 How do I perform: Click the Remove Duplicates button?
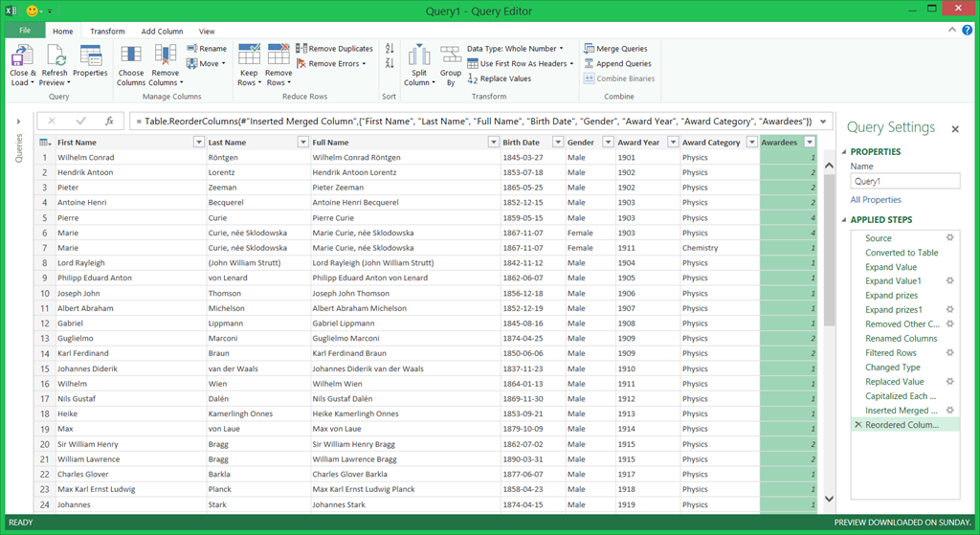tap(334, 49)
